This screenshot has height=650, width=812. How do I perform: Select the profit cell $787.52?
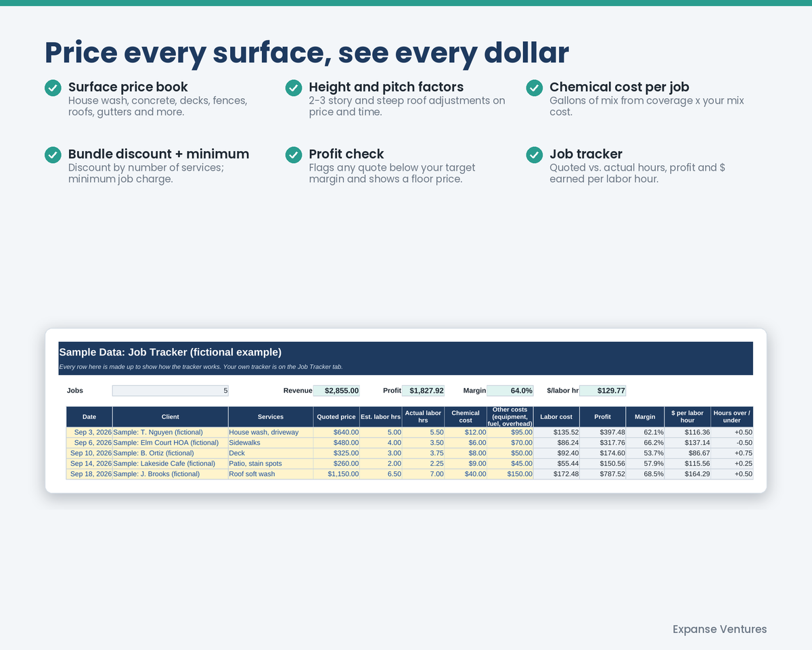tap(603, 474)
